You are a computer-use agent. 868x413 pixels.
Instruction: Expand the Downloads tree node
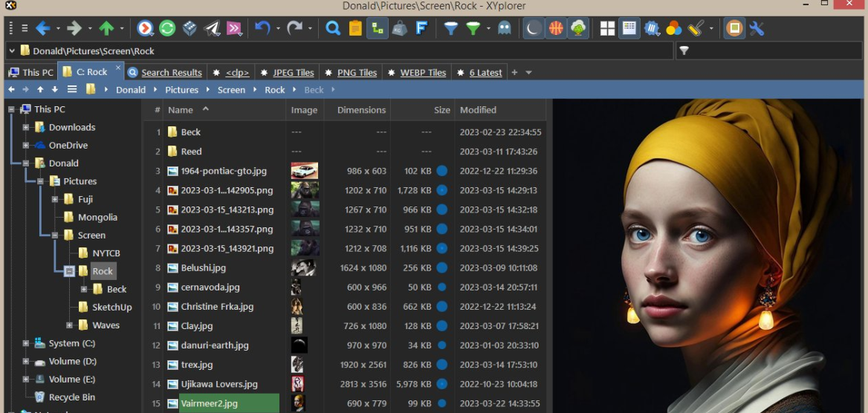coord(25,127)
